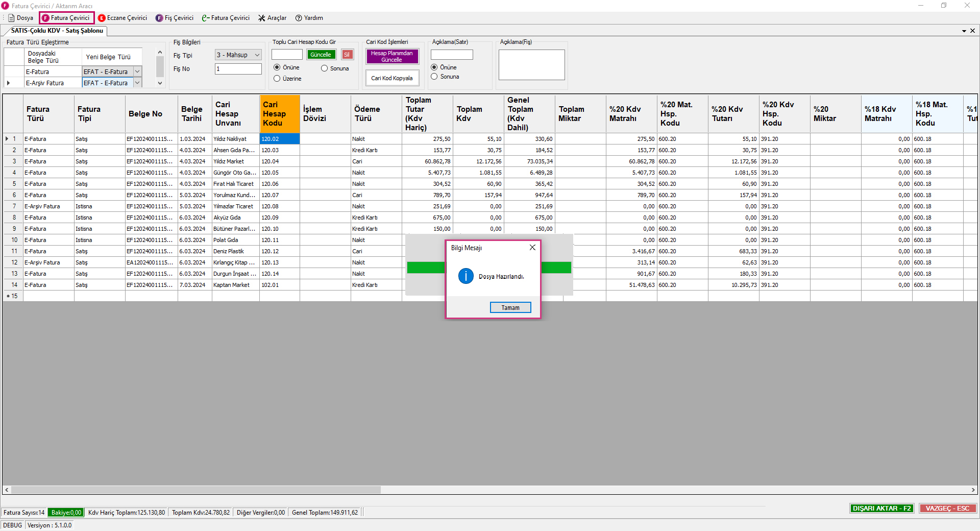Viewport: 980px width, 531px height.
Task: Select the Üzerine radio button
Action: pos(277,79)
